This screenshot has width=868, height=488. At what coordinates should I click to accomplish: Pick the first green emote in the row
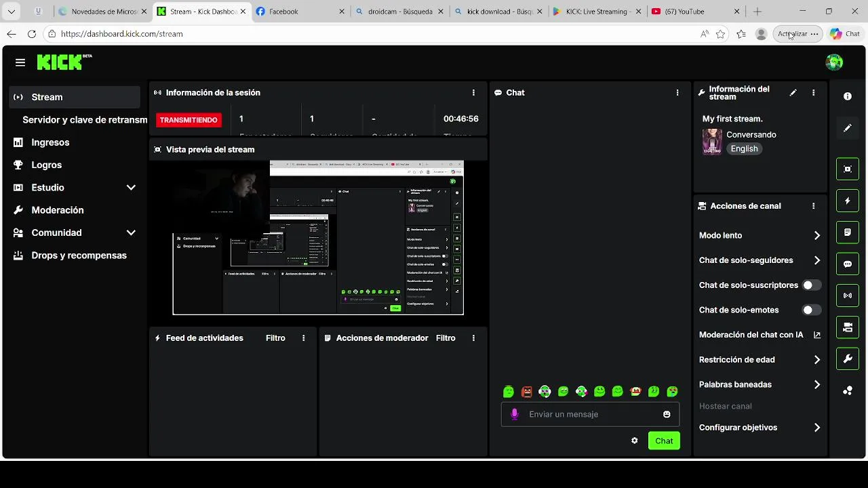coord(509,391)
